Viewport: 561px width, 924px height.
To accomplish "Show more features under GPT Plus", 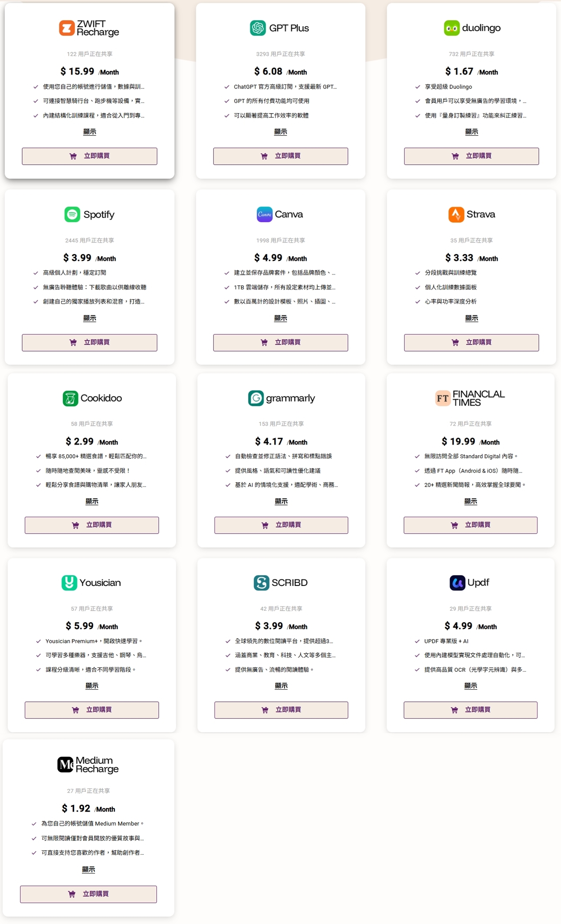I will point(281,132).
